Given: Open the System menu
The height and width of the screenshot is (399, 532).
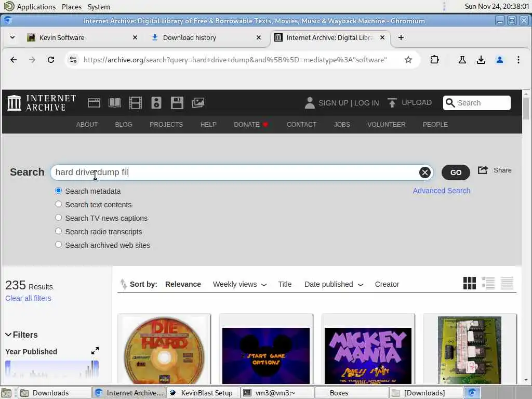Looking at the screenshot, I should tap(99, 7).
